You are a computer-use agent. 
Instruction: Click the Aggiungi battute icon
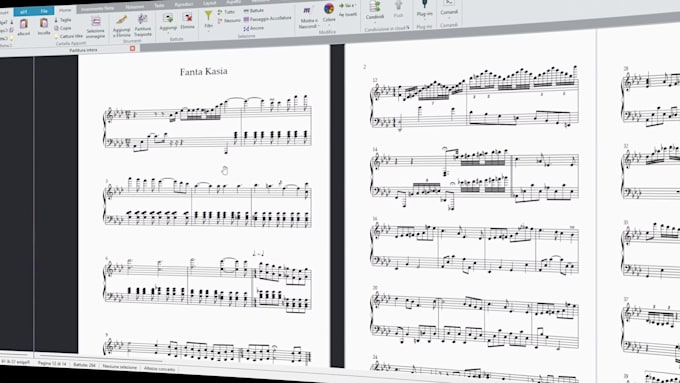coord(168,18)
